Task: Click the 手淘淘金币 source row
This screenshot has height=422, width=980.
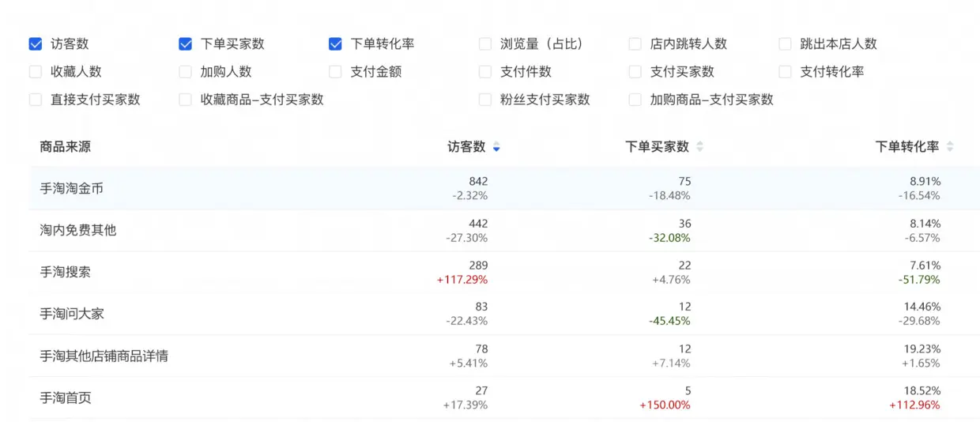Action: (72, 189)
